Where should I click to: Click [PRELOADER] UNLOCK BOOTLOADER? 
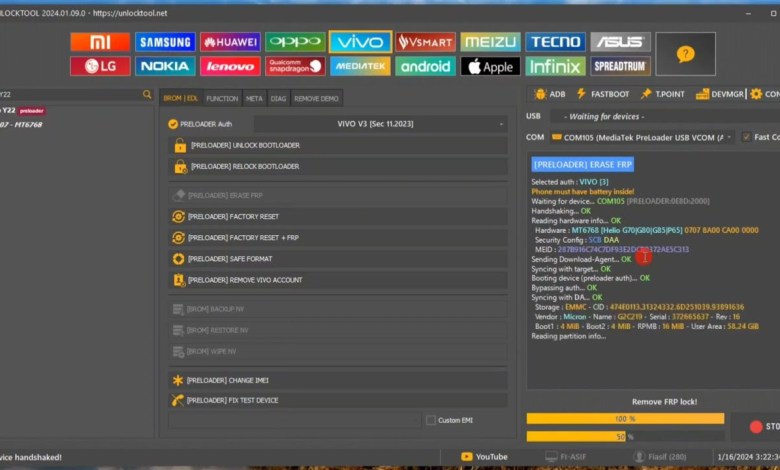[x=338, y=145]
